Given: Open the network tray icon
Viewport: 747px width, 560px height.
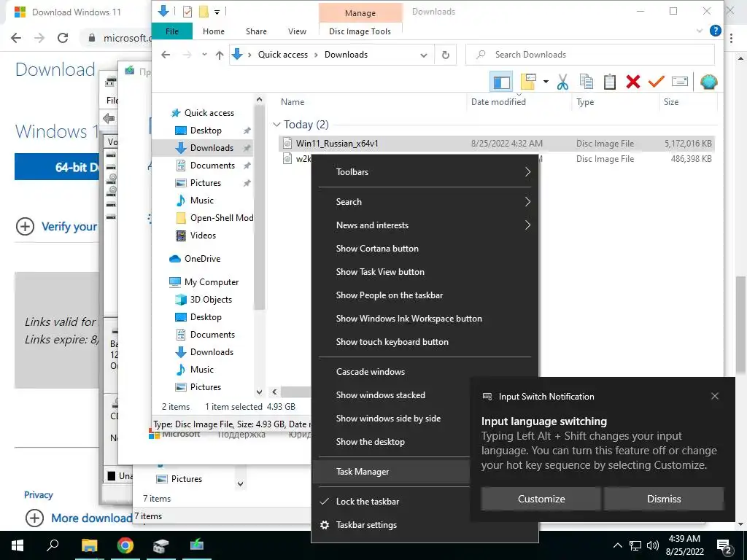Looking at the screenshot, I should 635,545.
